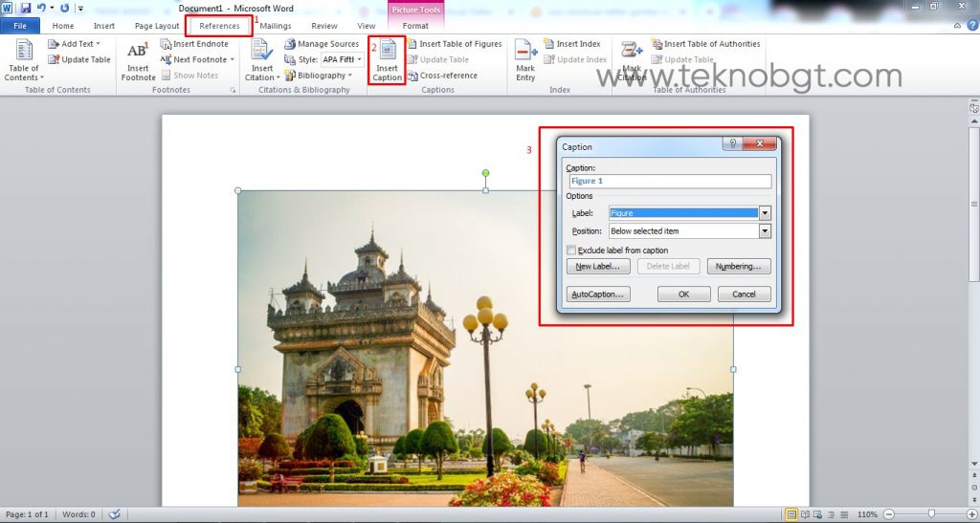Switch to the Page Layout tab
This screenshot has width=980, height=523.
157,26
